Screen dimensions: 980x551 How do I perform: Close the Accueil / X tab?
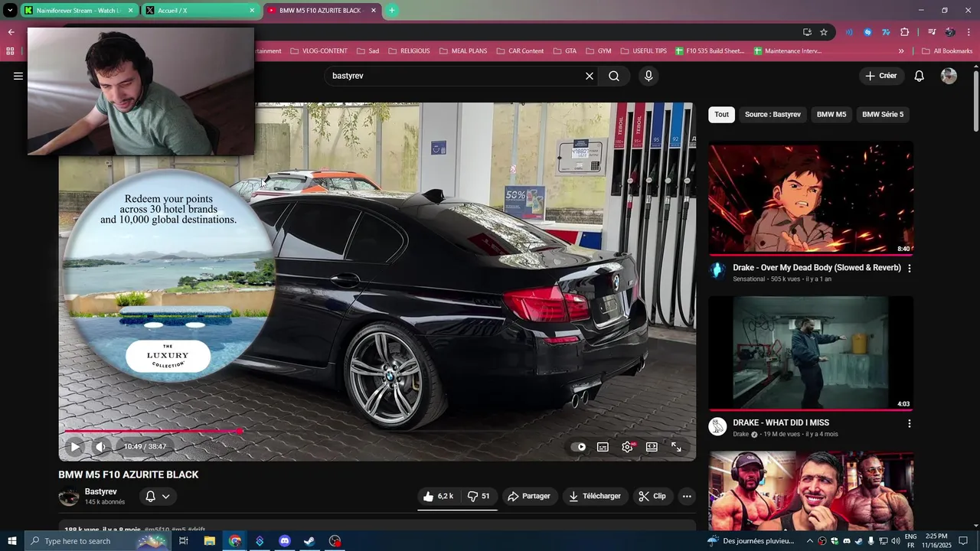pyautogui.click(x=252, y=11)
